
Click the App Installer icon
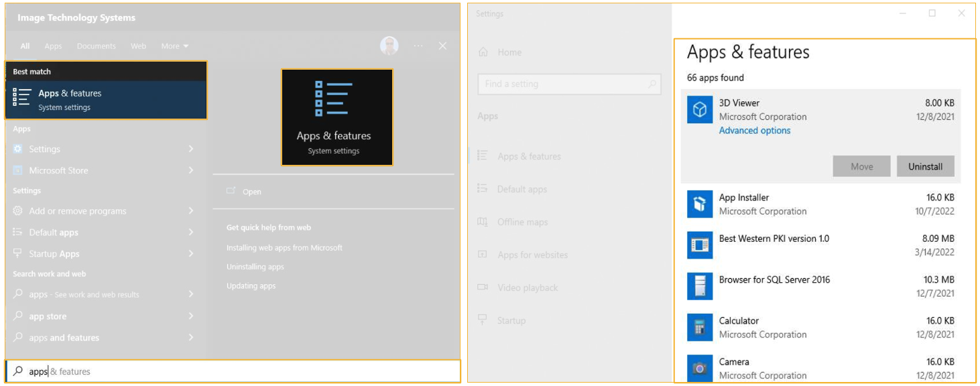pyautogui.click(x=700, y=204)
